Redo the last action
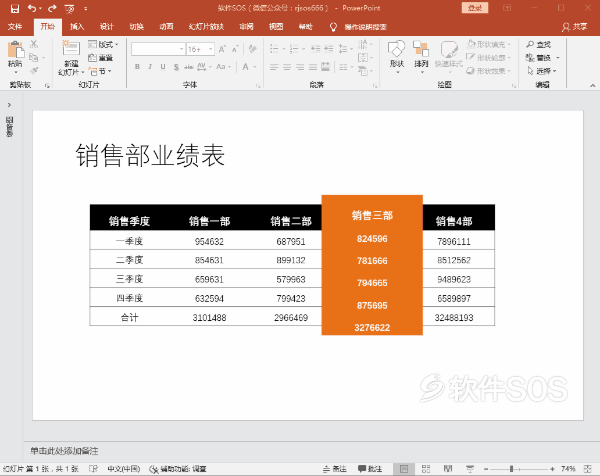Image resolution: width=600 pixels, height=476 pixels. [x=52, y=8]
